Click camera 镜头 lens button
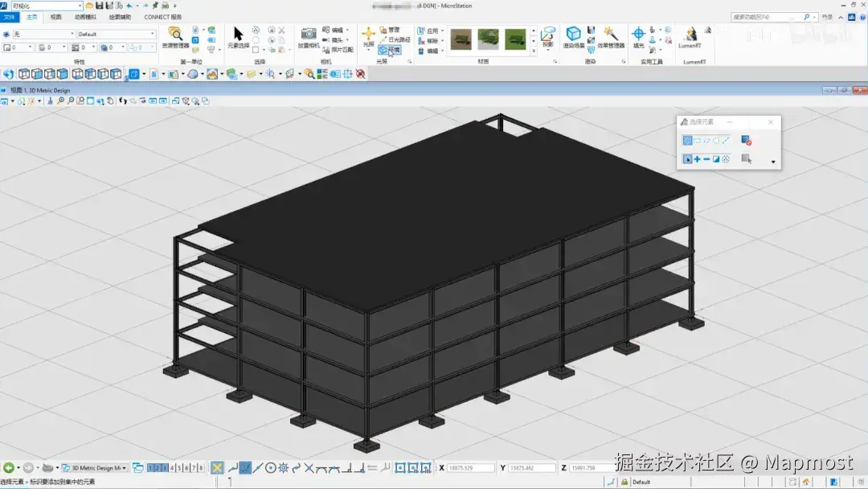This screenshot has height=489, width=868. [x=334, y=40]
